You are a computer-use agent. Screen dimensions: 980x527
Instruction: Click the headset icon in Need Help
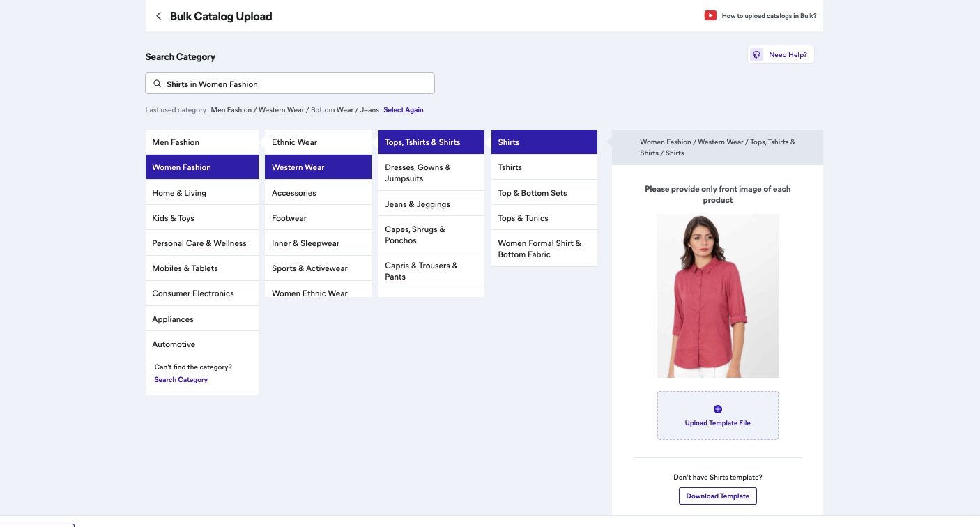[x=756, y=54]
